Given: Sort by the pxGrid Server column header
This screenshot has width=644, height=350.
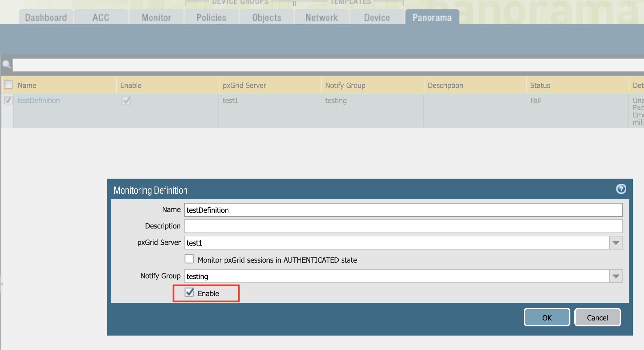Looking at the screenshot, I should [x=270, y=85].
